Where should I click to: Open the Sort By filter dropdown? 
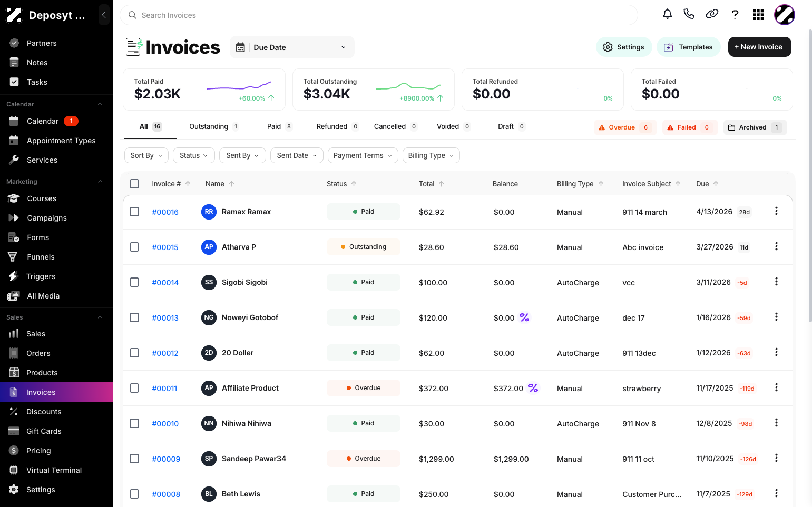(x=146, y=155)
